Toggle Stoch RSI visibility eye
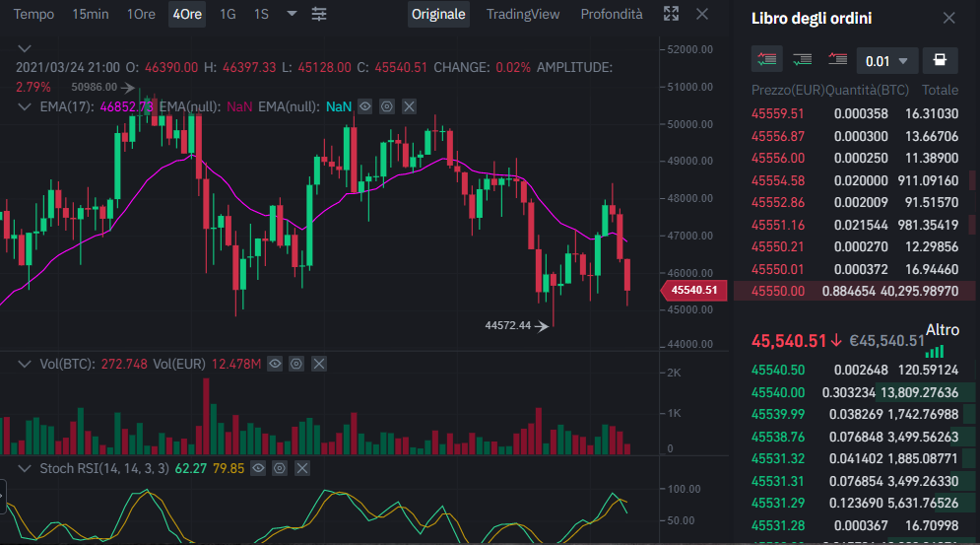 point(258,468)
